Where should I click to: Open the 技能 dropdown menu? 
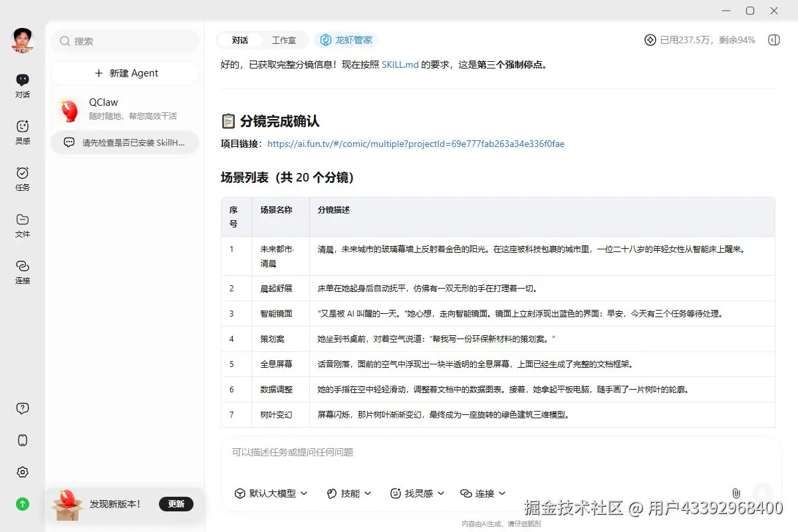(348, 493)
